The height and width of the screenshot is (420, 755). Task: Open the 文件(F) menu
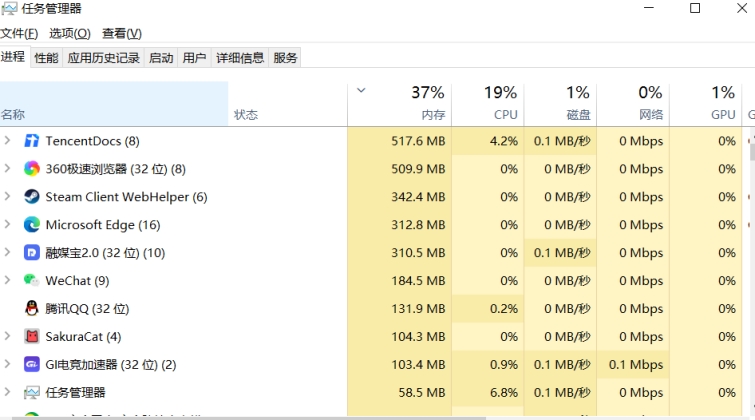click(x=19, y=33)
